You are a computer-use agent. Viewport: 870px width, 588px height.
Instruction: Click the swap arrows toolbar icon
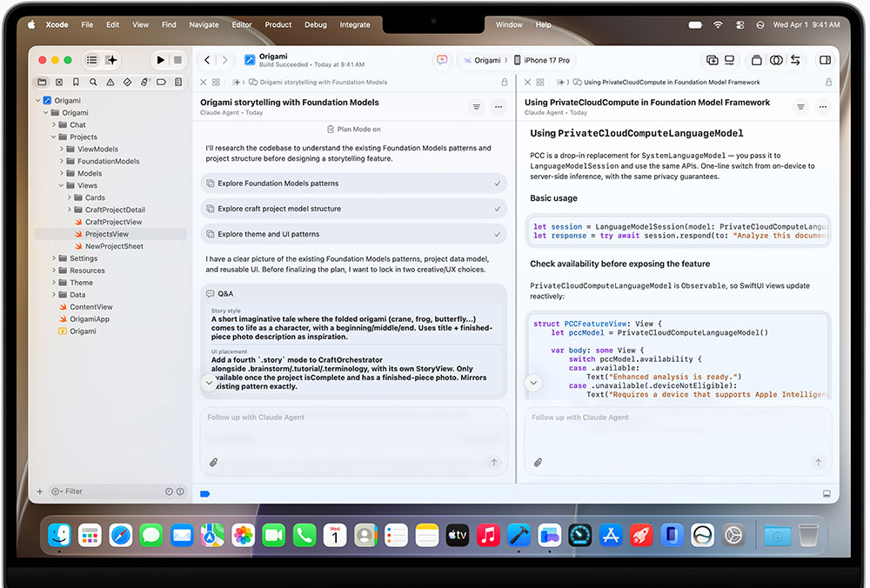pos(795,60)
